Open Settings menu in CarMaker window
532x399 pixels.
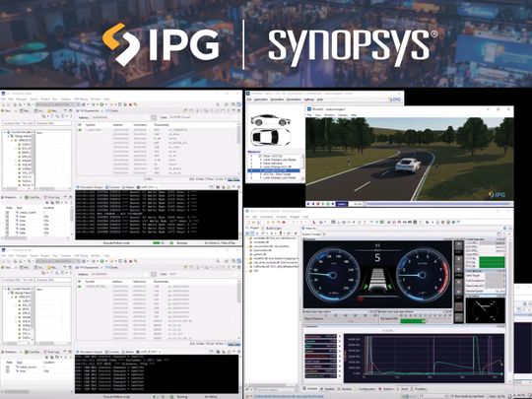(x=308, y=100)
